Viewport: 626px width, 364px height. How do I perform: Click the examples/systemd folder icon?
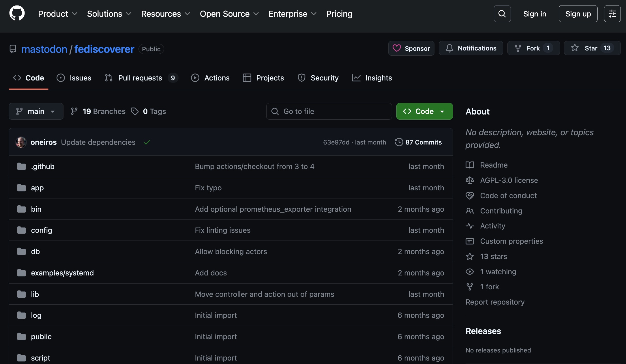(21, 273)
